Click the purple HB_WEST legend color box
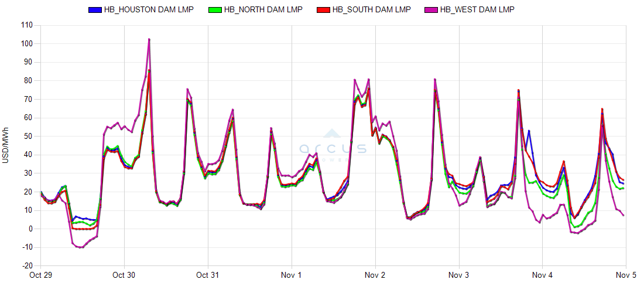The image size is (644, 293). tap(434, 10)
